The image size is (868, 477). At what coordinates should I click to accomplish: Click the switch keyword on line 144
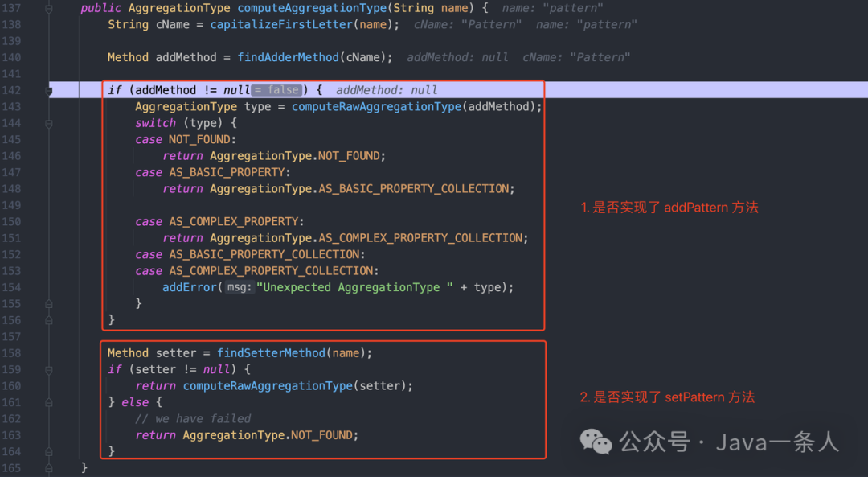[156, 123]
